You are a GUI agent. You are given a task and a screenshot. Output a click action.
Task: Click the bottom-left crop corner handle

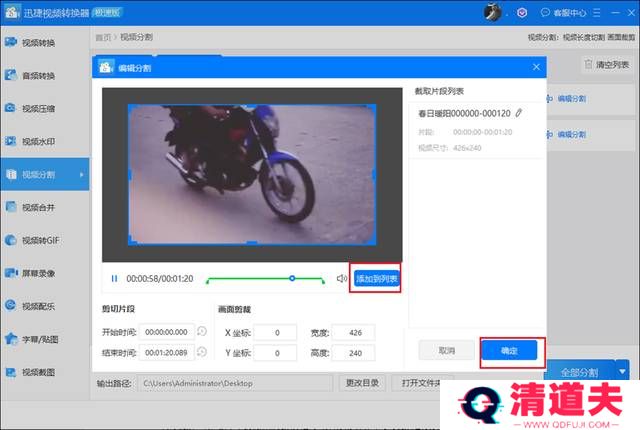[x=131, y=241]
